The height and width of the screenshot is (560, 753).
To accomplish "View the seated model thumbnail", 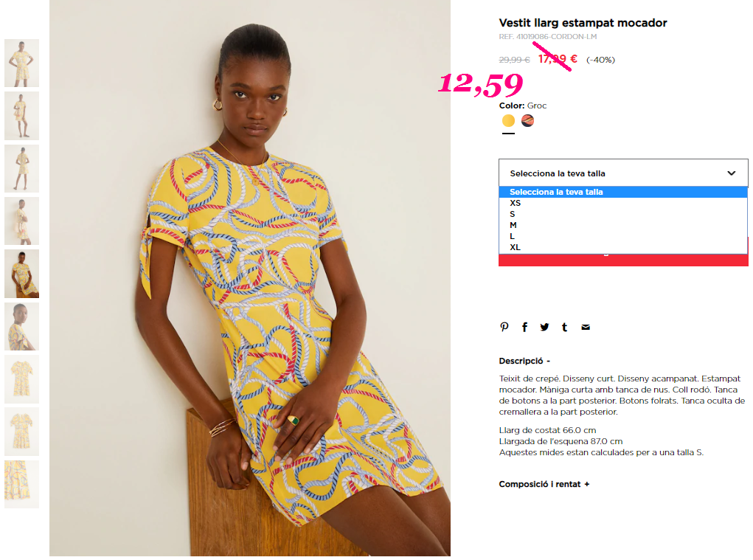I will click(21, 274).
